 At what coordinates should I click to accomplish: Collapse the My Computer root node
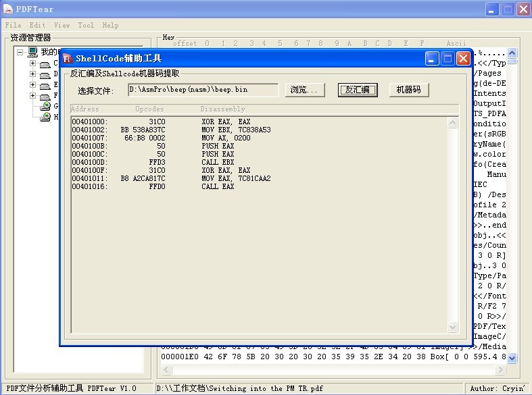click(20, 52)
